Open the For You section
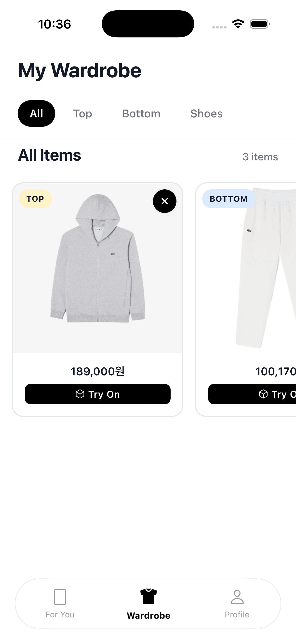Screen dimensions: 296x644 point(60,605)
